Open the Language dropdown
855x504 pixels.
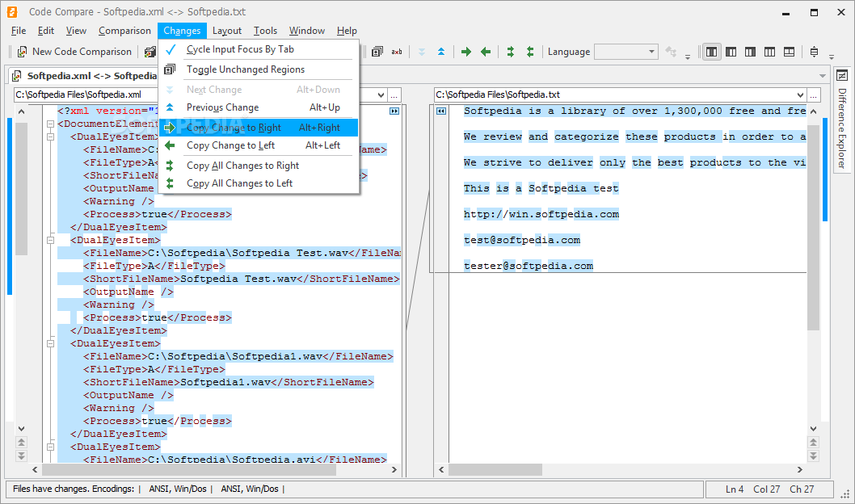(x=626, y=52)
